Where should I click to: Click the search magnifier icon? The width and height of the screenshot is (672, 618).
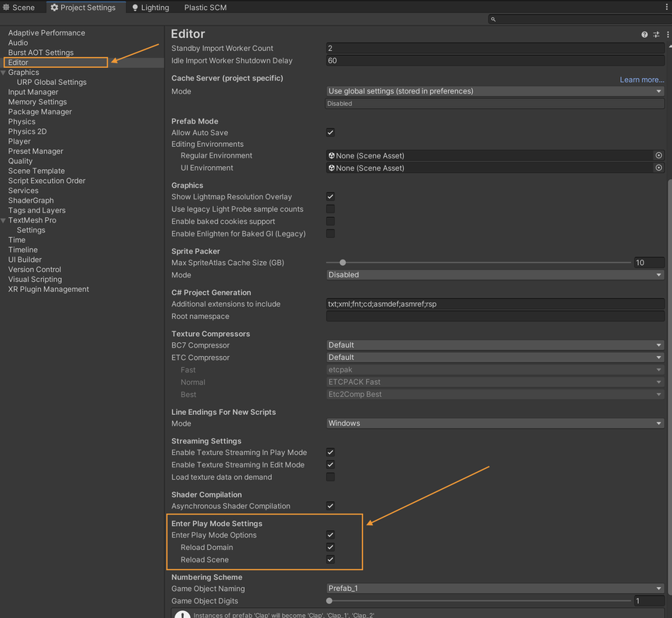494,19
